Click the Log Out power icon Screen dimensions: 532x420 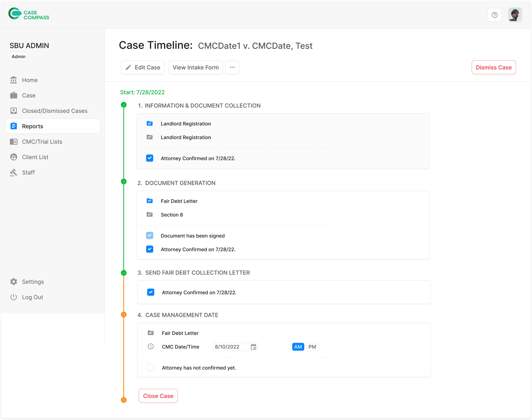point(14,297)
